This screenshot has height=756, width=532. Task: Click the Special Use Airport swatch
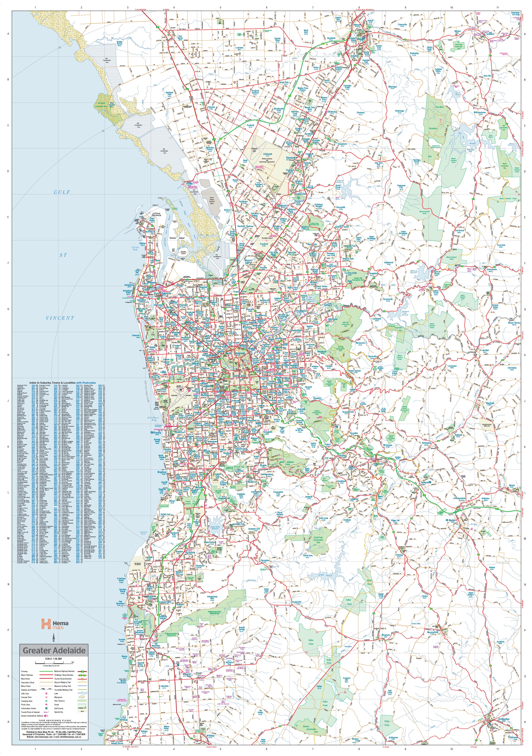coord(82,711)
